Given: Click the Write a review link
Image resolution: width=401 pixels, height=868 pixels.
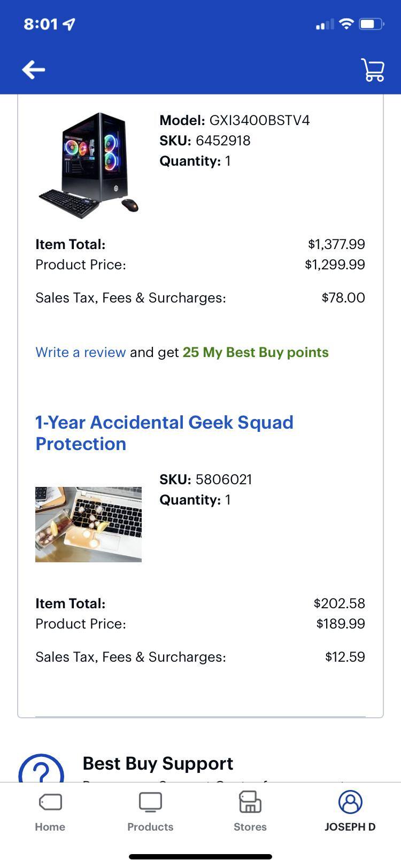Looking at the screenshot, I should pos(81,352).
